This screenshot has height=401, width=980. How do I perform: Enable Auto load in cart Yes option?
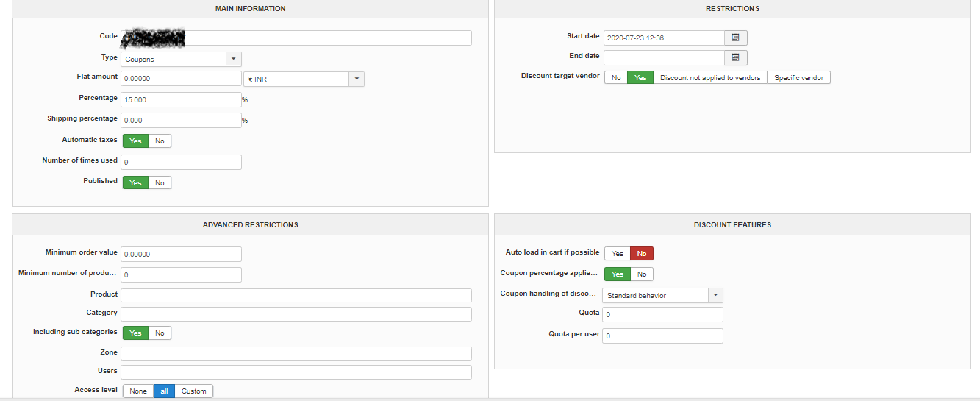pos(618,253)
